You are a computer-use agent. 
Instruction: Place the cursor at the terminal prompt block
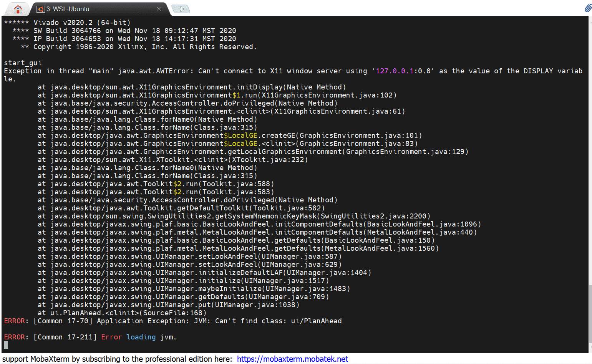click(x=6, y=345)
